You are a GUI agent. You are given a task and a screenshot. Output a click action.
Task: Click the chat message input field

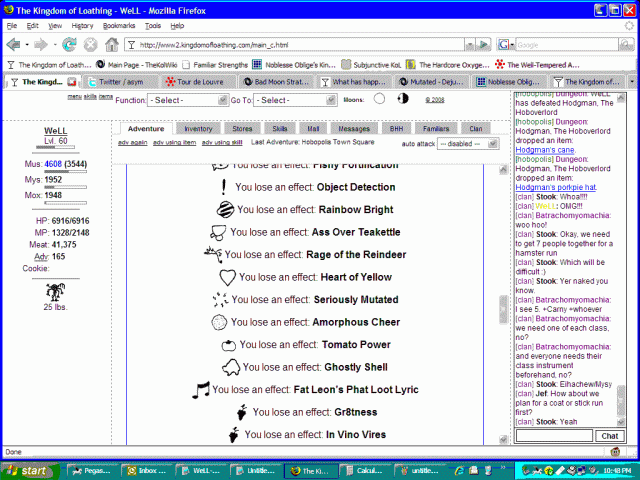click(553, 436)
